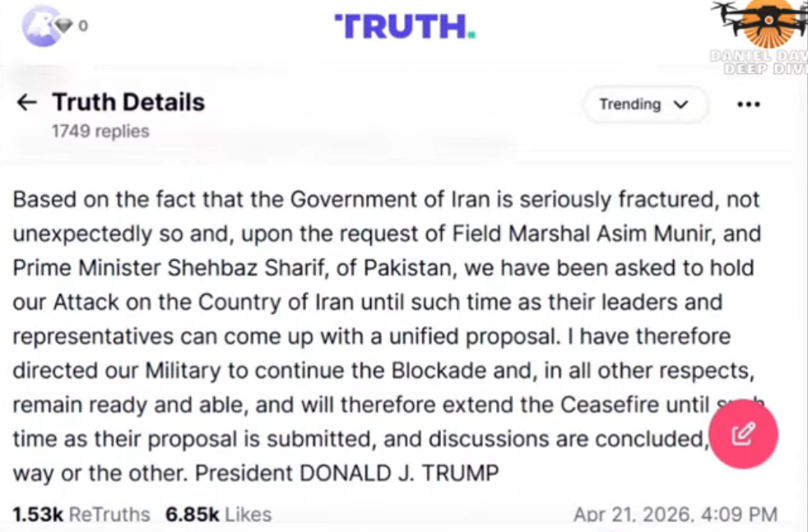Click the post's opening line about Government of Iran
The image size is (808, 532).
(x=386, y=199)
